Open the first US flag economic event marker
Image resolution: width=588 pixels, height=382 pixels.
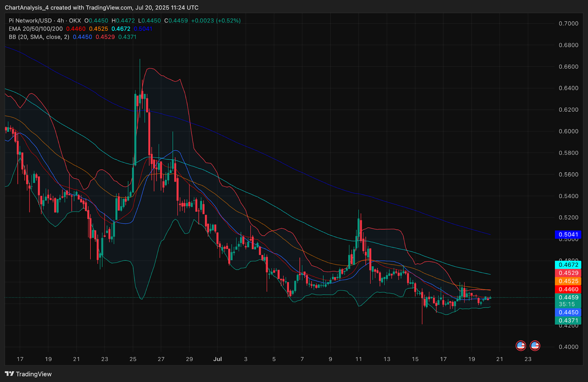(521, 346)
